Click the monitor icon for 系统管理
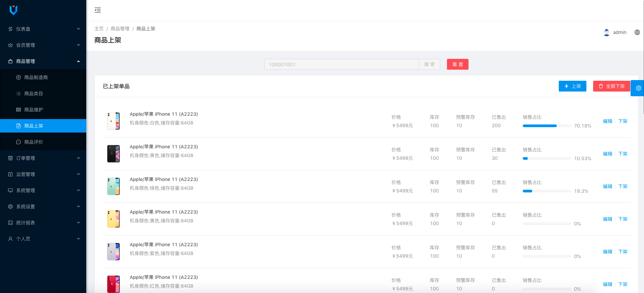This screenshot has height=293, width=644. tap(10, 190)
